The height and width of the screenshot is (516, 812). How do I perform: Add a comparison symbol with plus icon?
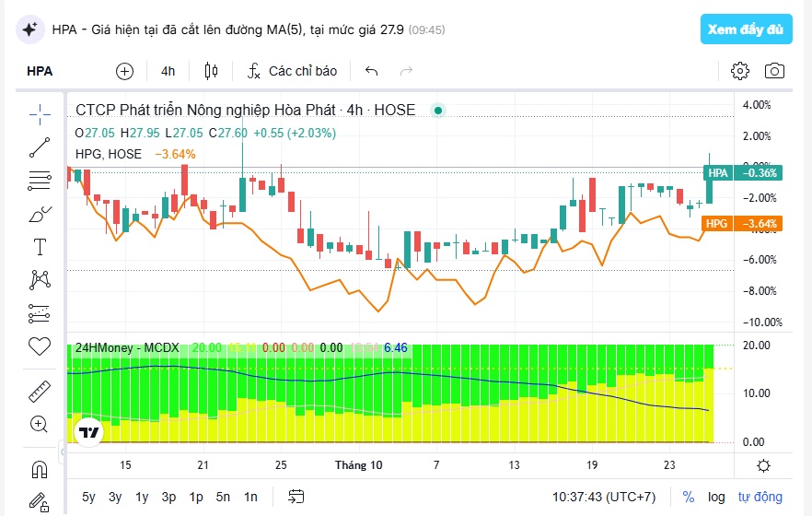click(124, 71)
